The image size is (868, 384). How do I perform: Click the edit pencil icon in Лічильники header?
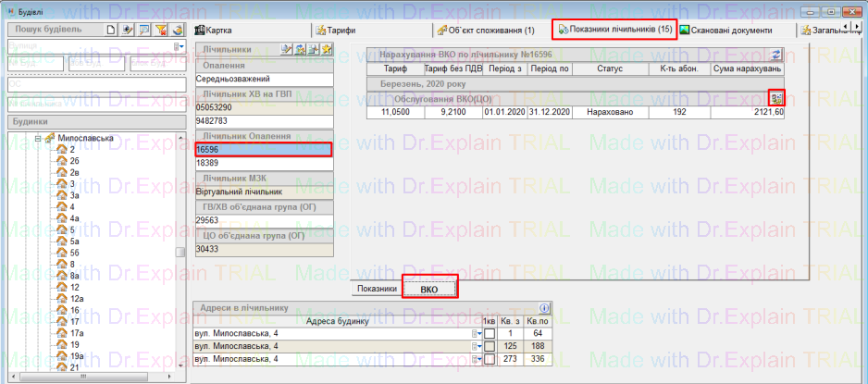(287, 49)
